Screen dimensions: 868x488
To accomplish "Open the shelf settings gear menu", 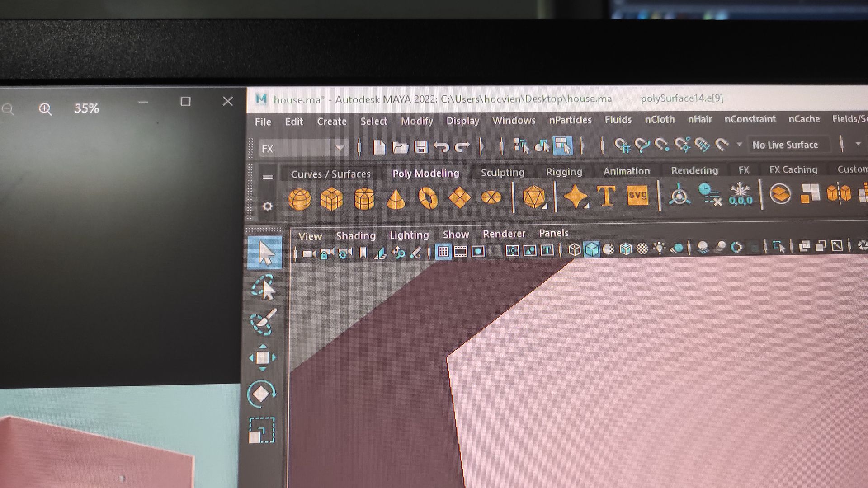I will point(268,206).
